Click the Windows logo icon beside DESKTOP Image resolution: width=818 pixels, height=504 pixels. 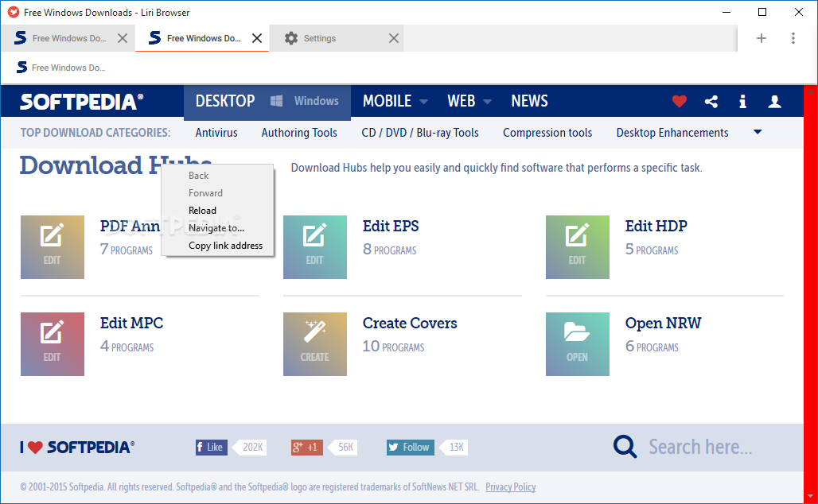coord(276,101)
